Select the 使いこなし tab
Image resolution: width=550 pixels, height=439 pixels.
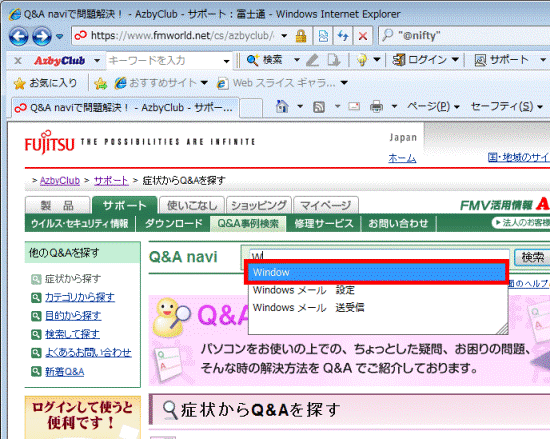192,205
